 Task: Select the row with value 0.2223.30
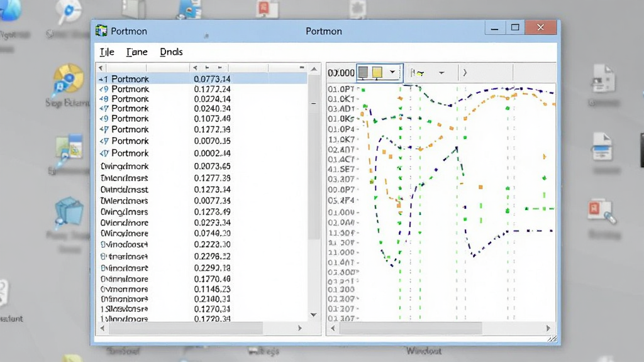[203, 244]
